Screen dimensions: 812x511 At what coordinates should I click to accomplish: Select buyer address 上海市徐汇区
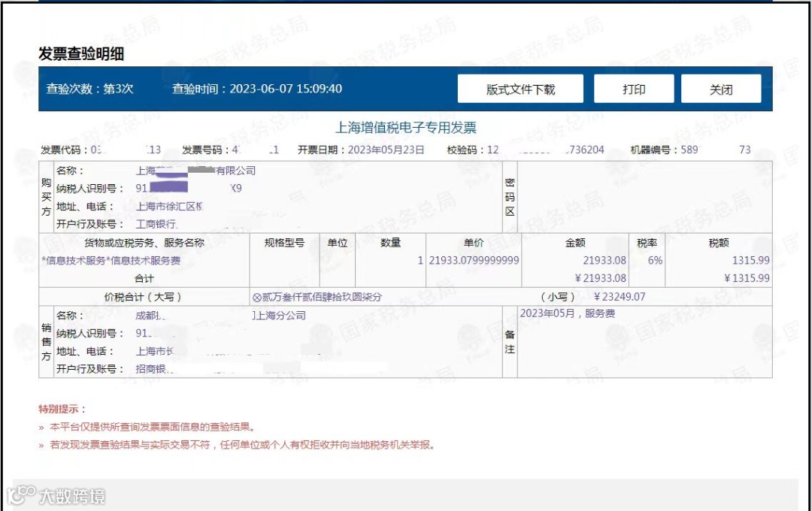pyautogui.click(x=169, y=206)
